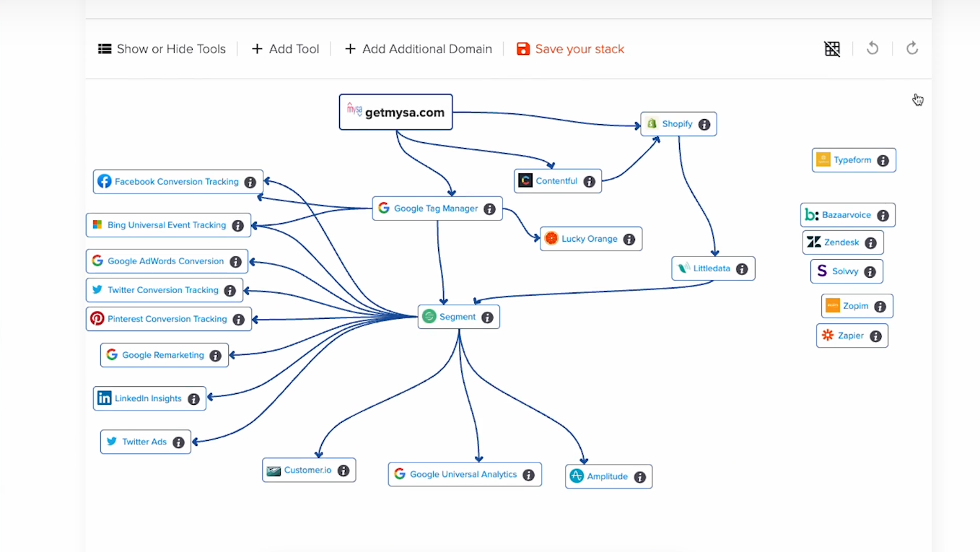980x552 pixels.
Task: Click the LinkedIn logo icon
Action: tap(105, 398)
